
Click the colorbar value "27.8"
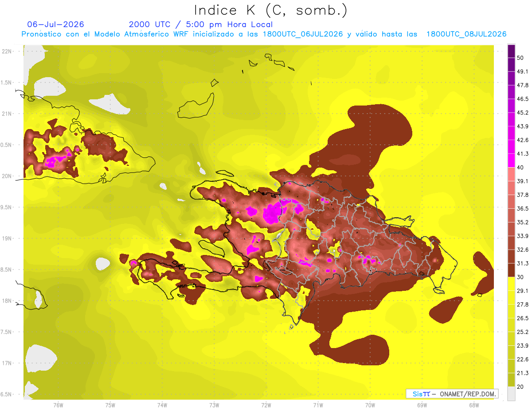click(x=522, y=305)
